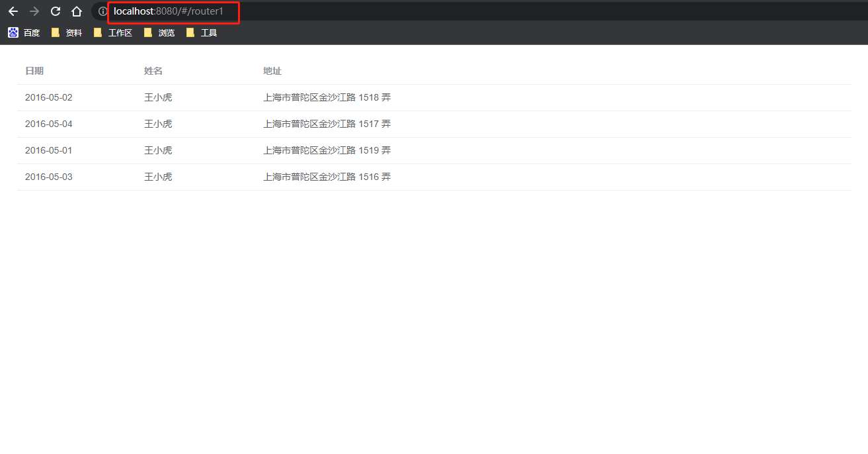Click the 姓名 column header

[153, 71]
